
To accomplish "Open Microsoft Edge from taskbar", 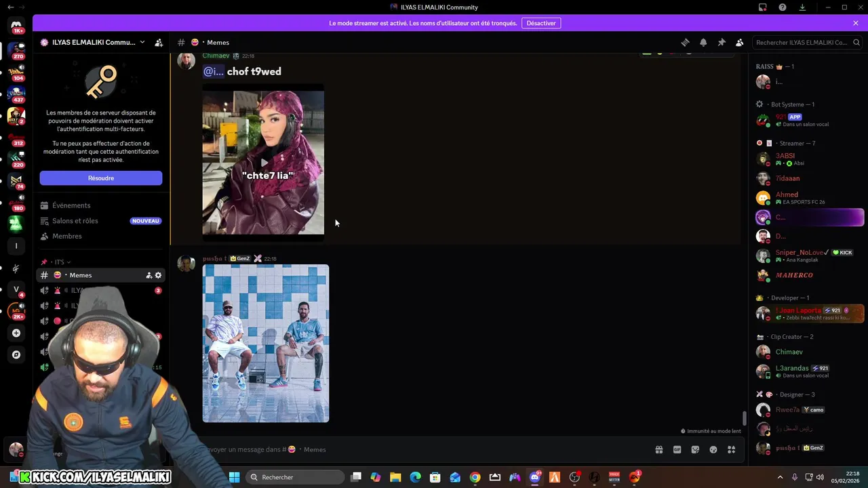I will pos(415,477).
